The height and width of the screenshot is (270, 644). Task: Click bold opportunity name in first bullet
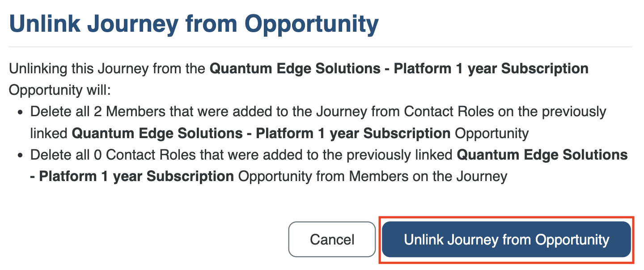(261, 133)
